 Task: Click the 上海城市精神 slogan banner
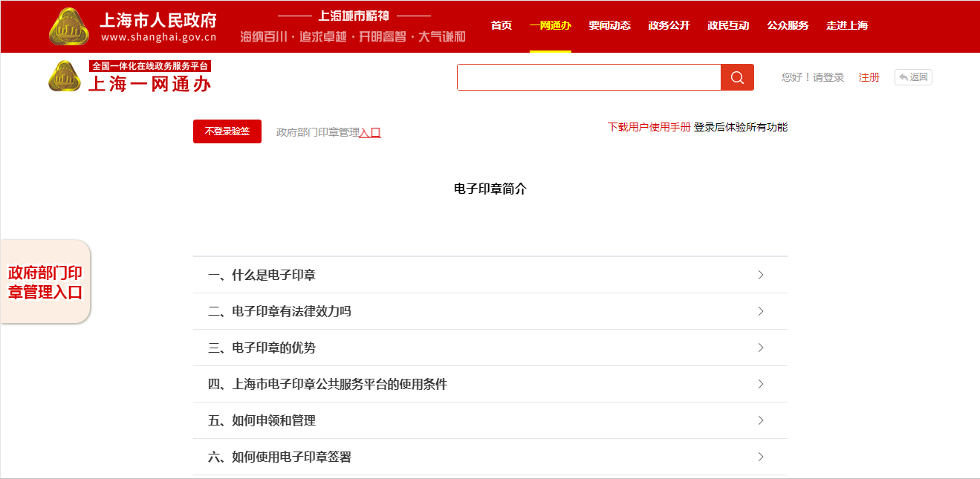click(353, 16)
